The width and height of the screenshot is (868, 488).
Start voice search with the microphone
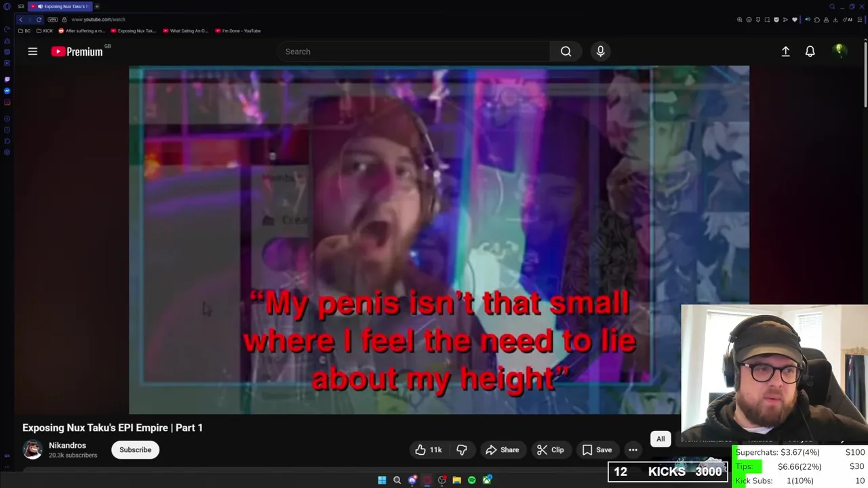click(x=600, y=52)
